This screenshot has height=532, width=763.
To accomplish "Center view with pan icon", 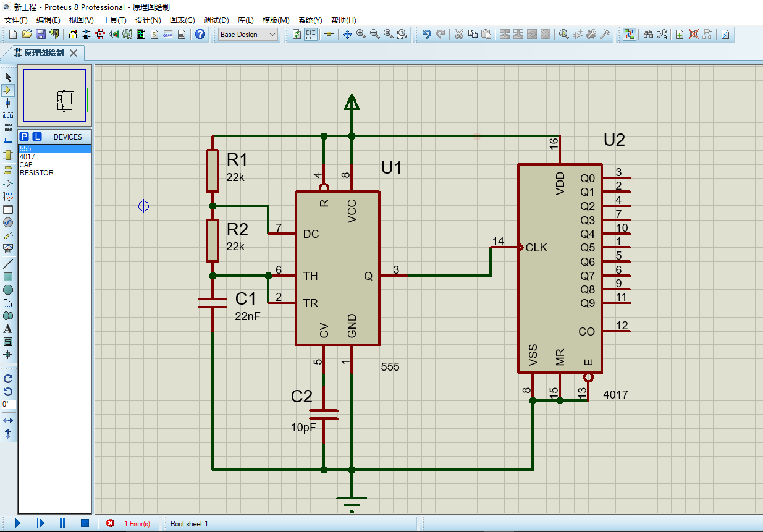I will click(347, 35).
